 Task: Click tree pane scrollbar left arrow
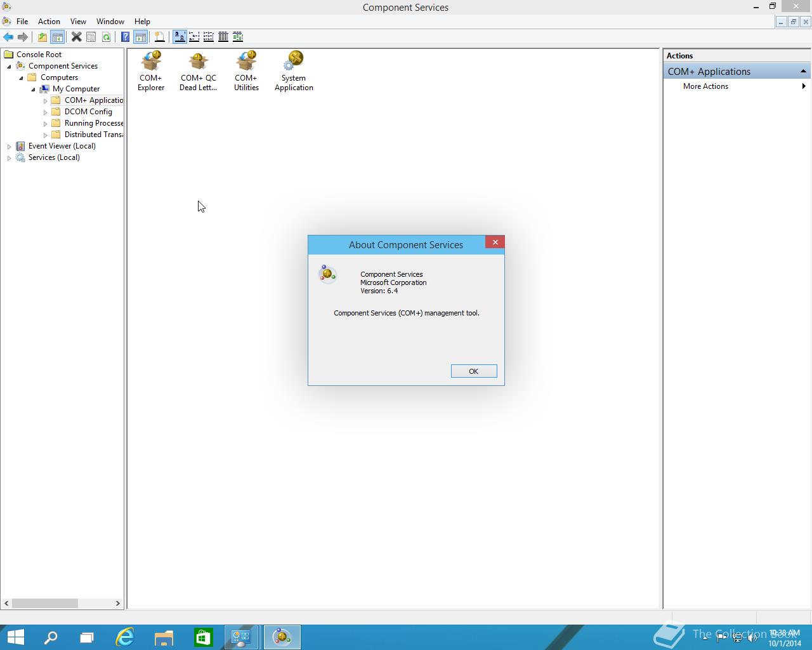pos(6,603)
